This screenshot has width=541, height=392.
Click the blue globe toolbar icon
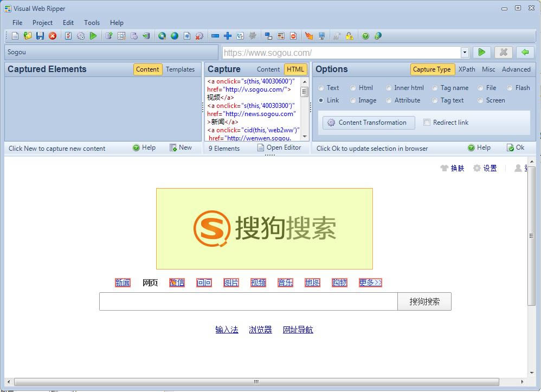coord(175,36)
